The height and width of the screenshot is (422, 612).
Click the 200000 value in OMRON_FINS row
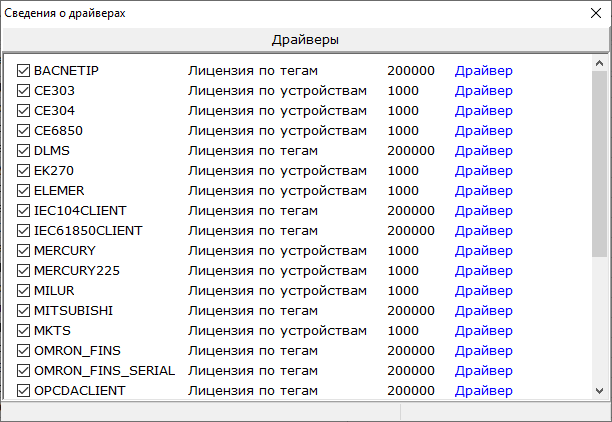tap(411, 351)
